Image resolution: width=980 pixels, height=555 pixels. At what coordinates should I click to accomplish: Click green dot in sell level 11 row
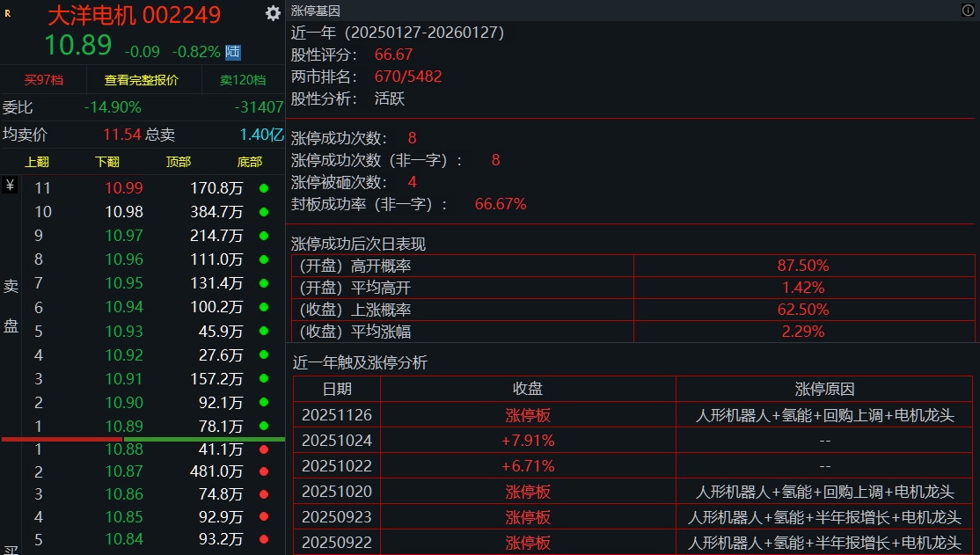(x=264, y=188)
